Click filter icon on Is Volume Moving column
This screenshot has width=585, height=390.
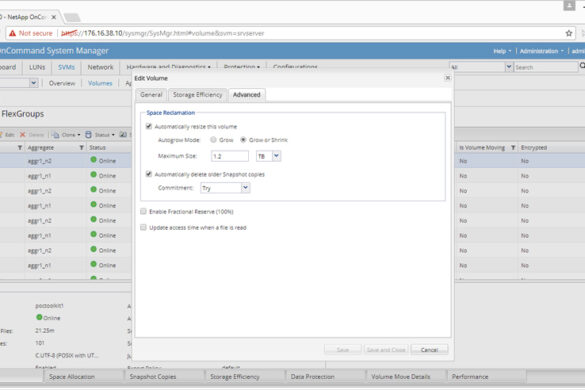(513, 148)
